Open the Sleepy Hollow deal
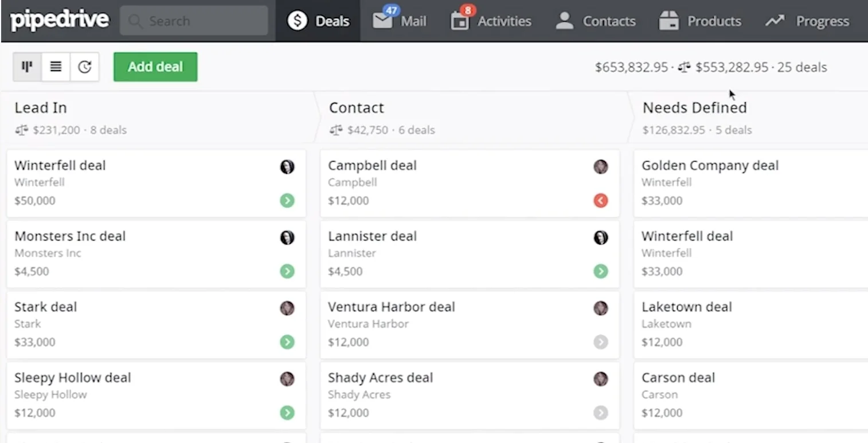 [156, 396]
